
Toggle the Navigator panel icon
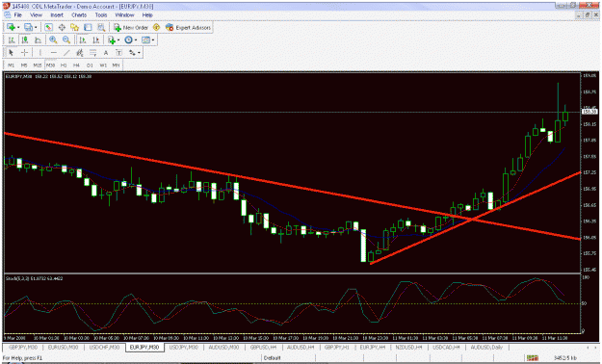[x=74, y=27]
